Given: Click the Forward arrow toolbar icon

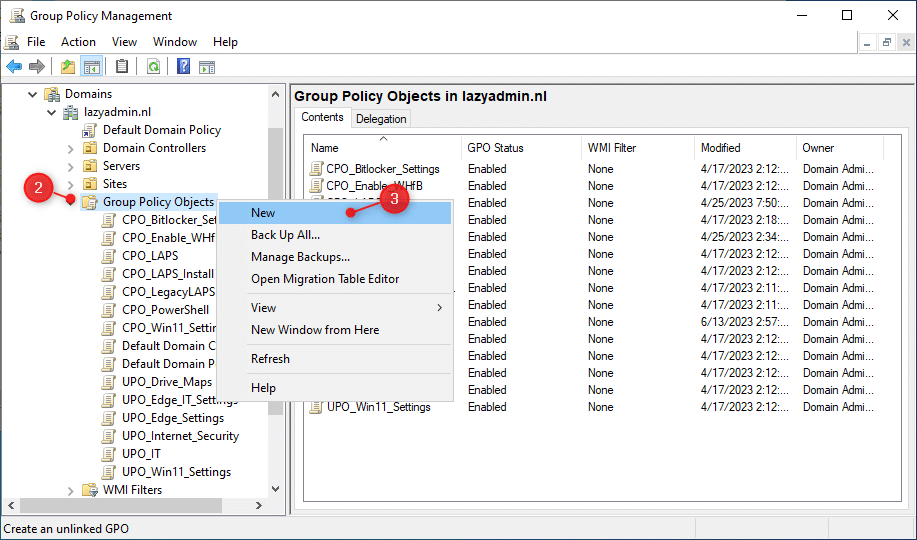Looking at the screenshot, I should 37,67.
